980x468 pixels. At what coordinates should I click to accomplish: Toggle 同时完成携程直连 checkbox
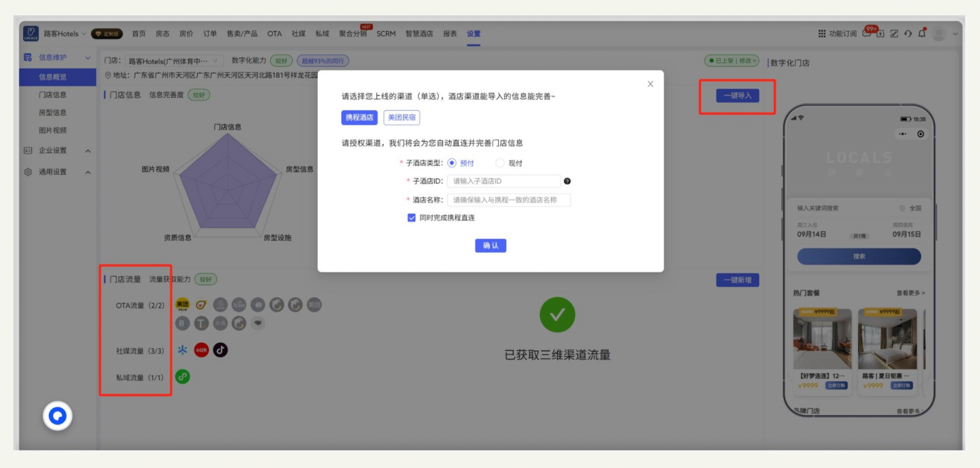[x=412, y=218]
